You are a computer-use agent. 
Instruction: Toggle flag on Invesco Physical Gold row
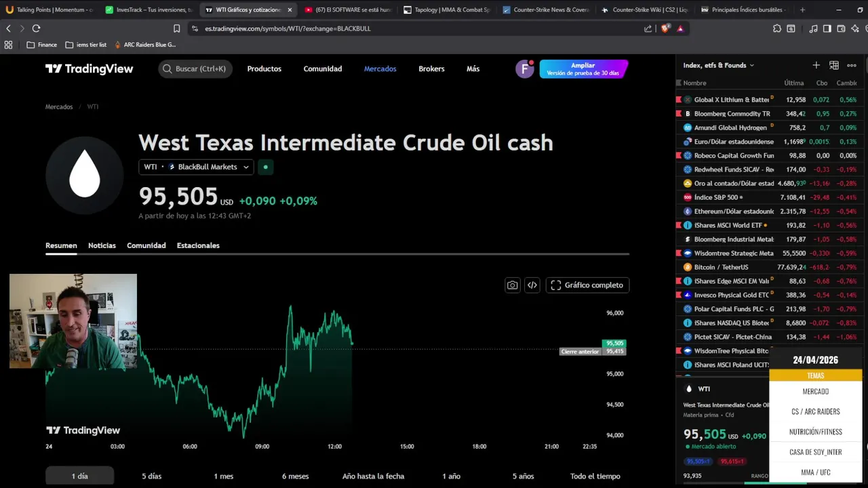point(679,295)
